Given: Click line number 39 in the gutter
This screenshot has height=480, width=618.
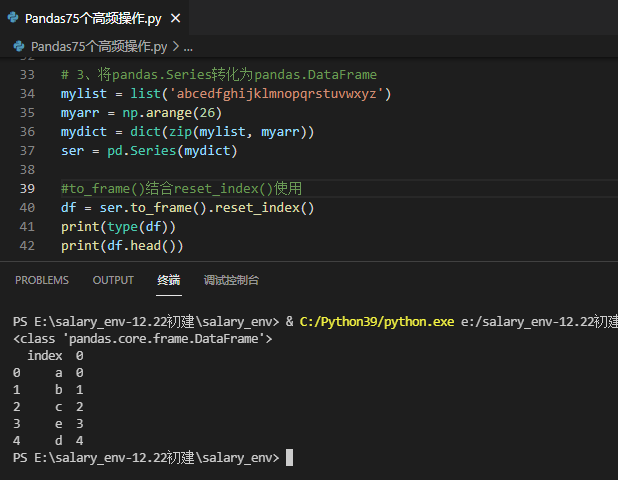Looking at the screenshot, I should coord(27,188).
